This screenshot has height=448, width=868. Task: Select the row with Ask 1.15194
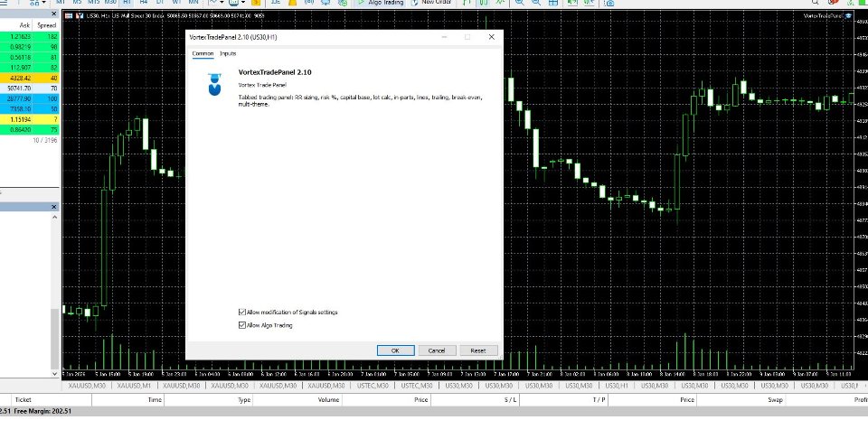coord(29,119)
